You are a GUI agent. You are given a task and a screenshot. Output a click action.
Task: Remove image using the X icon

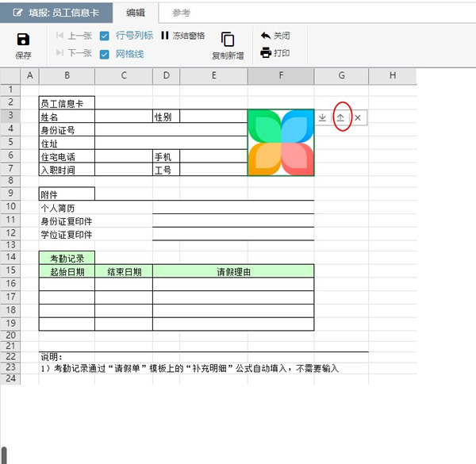click(358, 117)
